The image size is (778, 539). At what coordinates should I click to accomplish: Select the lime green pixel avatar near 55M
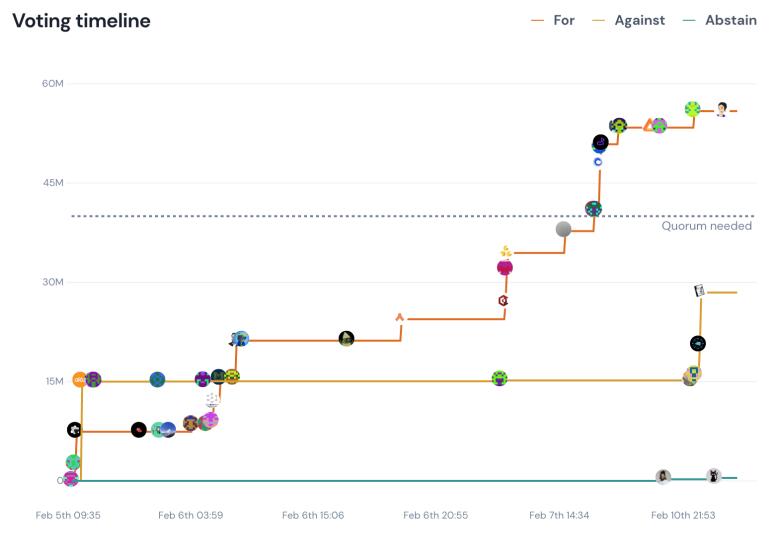(692, 109)
